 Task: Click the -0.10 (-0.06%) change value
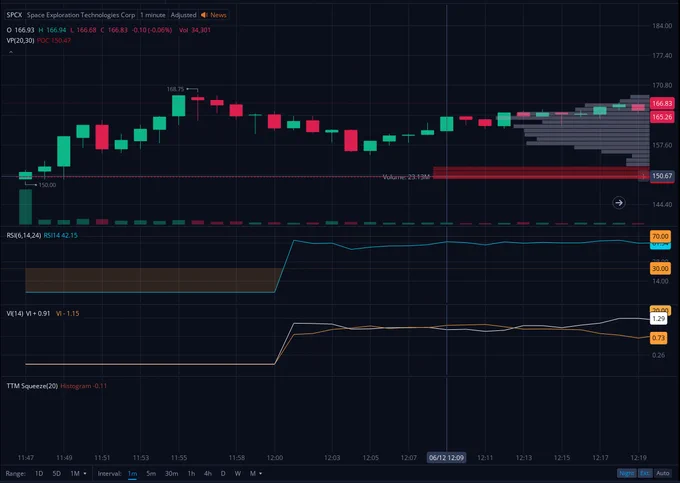click(152, 30)
